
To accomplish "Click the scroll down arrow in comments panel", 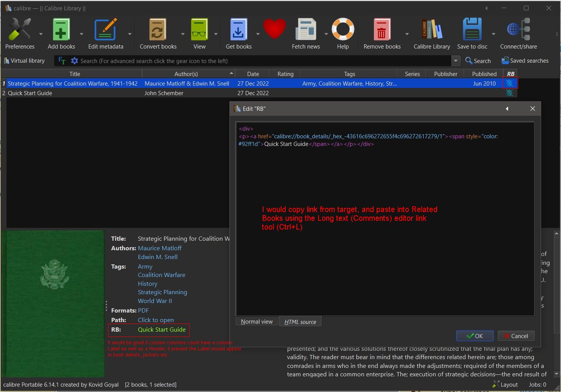I will [557, 374].
